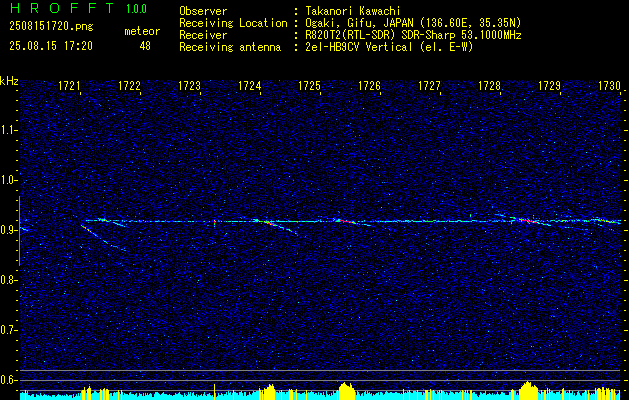Click the name Takanori Kawachi
Image resolution: width=629 pixels, height=400 pixels.
351,11
